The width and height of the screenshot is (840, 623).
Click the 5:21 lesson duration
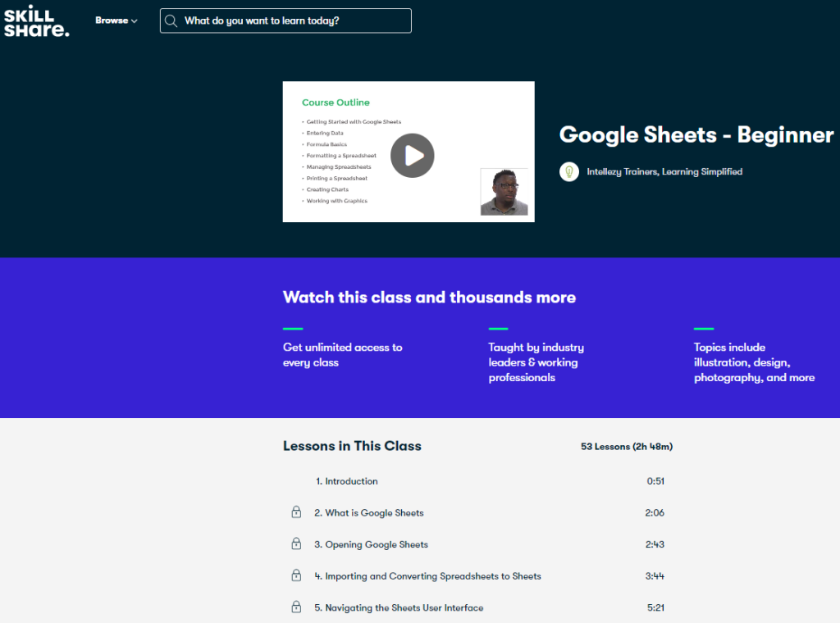pyautogui.click(x=655, y=607)
